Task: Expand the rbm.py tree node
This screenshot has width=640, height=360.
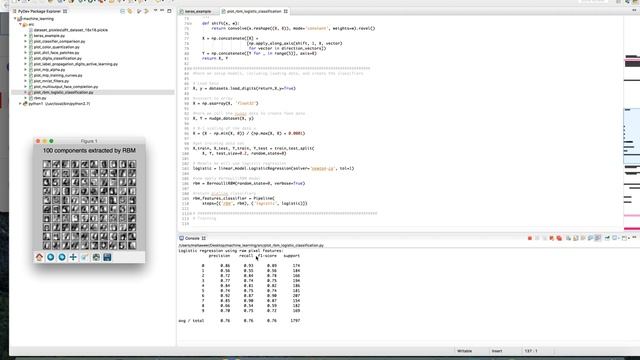Action: coord(26,98)
